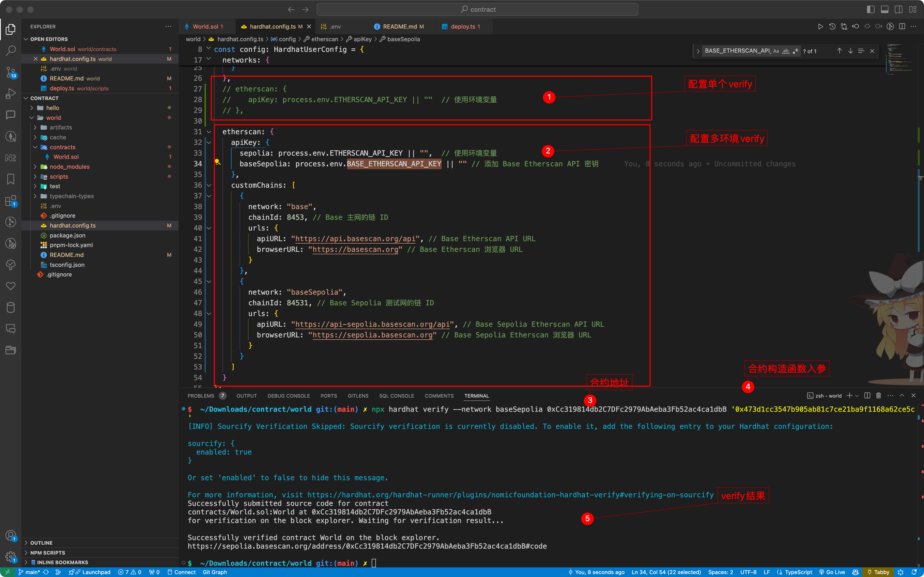Screen dimensions: 924x577
Task: Toggle Use Regular Expression in find widget
Action: point(796,51)
